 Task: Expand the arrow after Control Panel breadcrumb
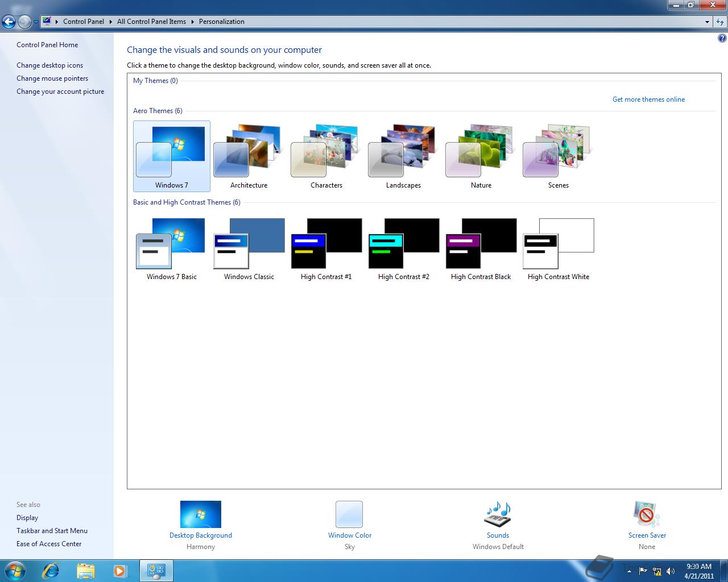[111, 22]
